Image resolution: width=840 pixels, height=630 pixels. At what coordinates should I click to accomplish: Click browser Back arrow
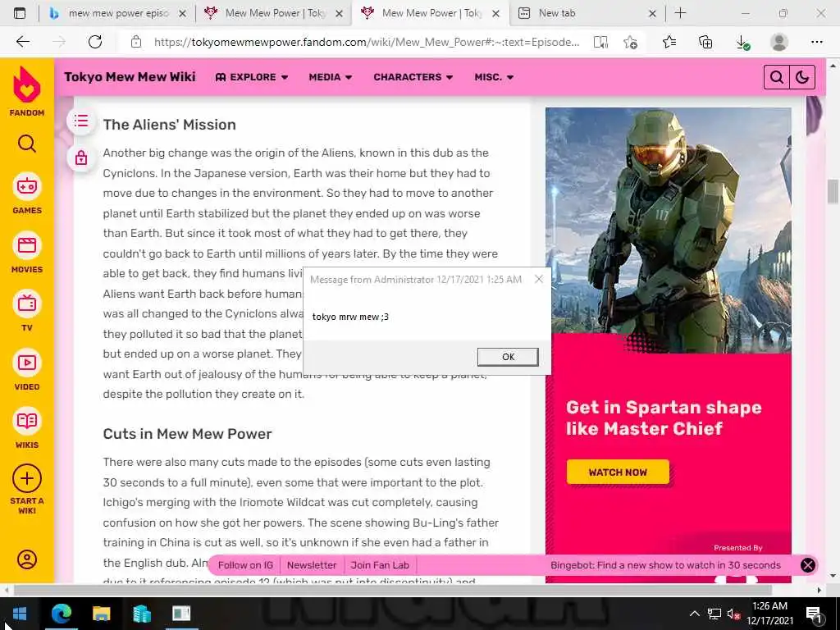point(22,42)
